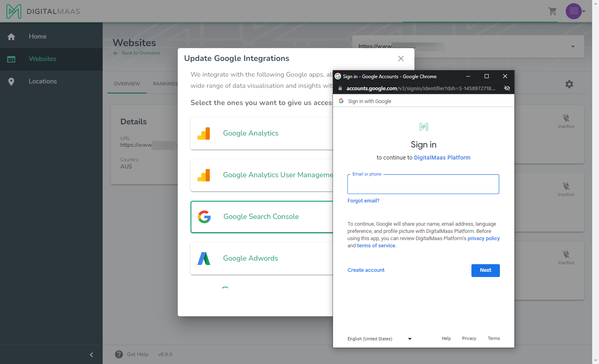Open Privacy in the sign-in footer
599x364 pixels.
pos(469,339)
